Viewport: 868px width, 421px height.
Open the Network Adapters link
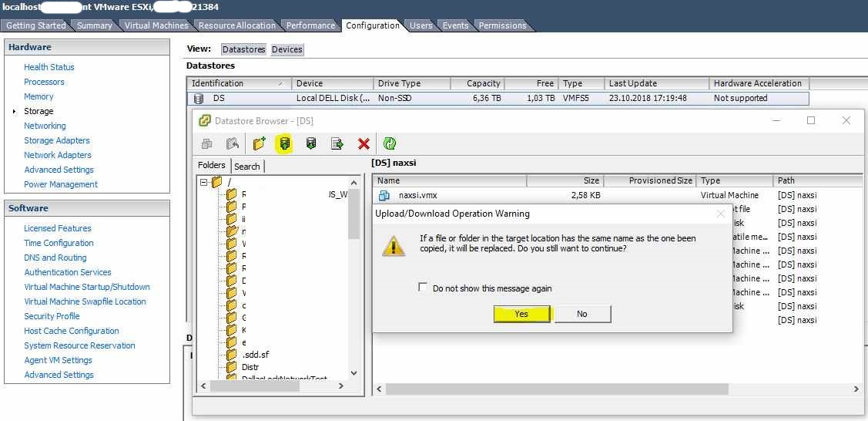click(x=58, y=155)
